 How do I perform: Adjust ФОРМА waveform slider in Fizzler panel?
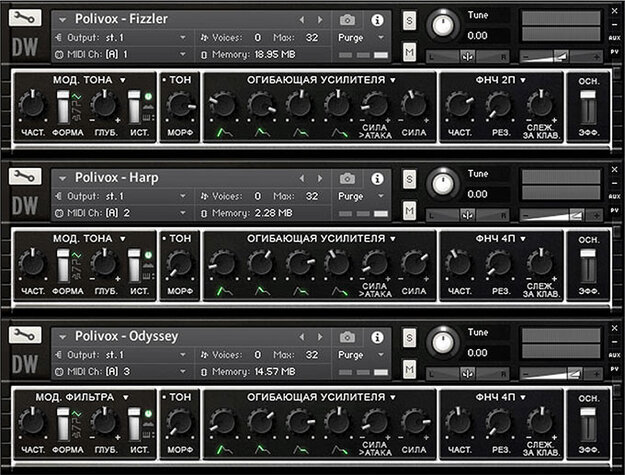click(63, 106)
